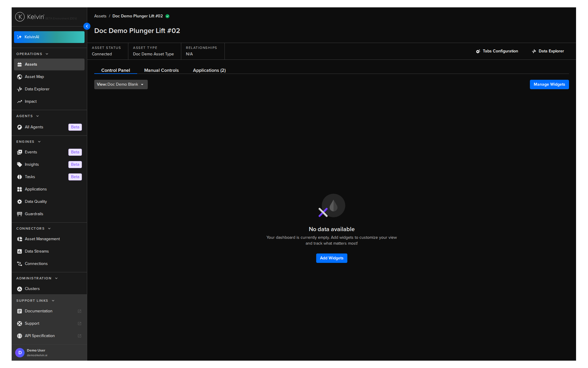This screenshot has height=368, width=588.
Task: Click the Beta badge next to Events
Action: tap(75, 152)
